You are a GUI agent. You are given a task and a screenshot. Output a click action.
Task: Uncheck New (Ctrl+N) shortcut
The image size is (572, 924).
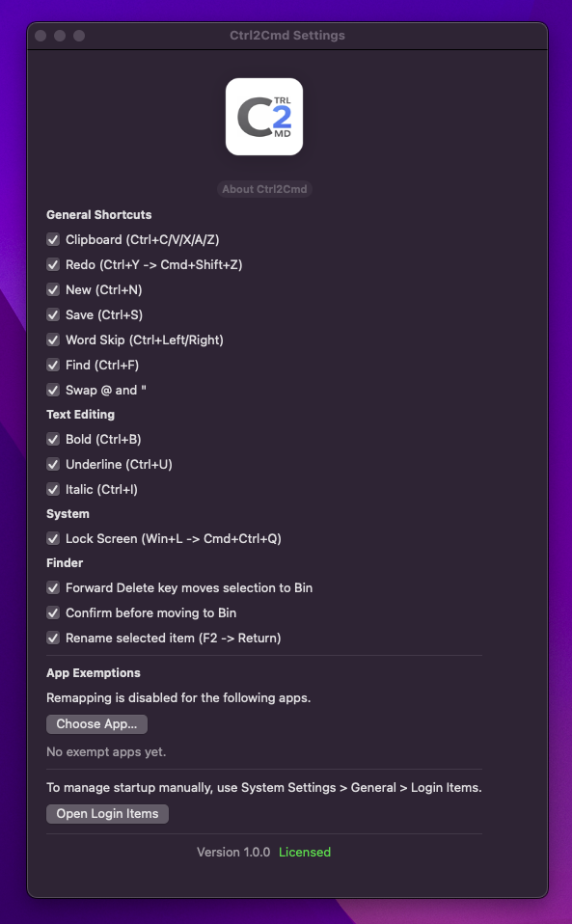pos(53,289)
